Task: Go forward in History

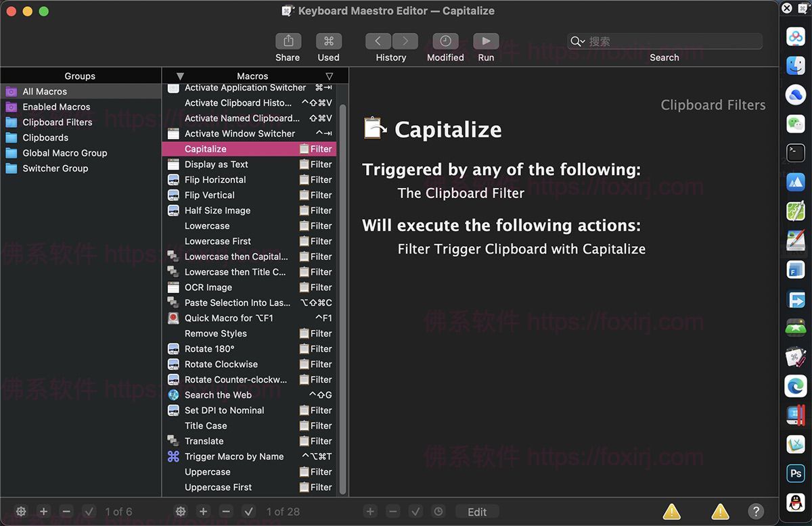Action: point(405,41)
